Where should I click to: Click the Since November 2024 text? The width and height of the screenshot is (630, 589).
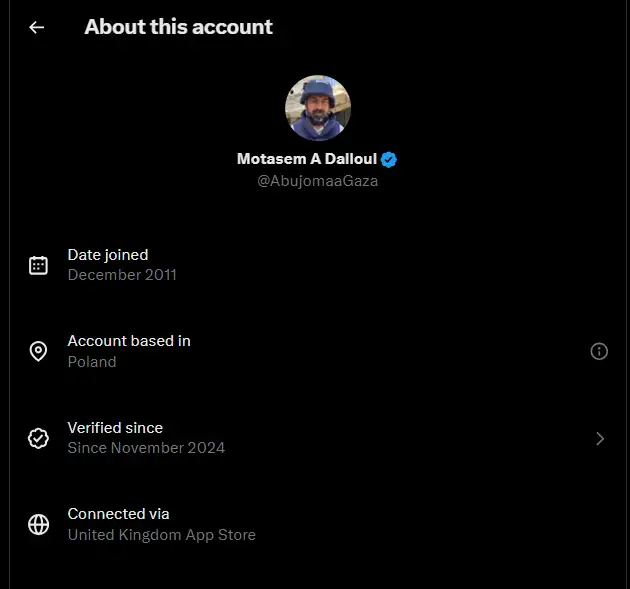[x=146, y=447]
